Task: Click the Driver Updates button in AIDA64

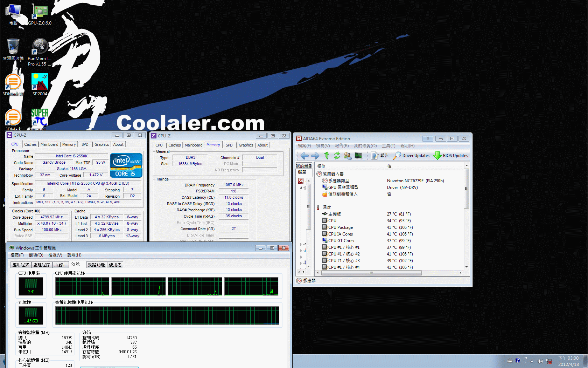Action: [411, 156]
